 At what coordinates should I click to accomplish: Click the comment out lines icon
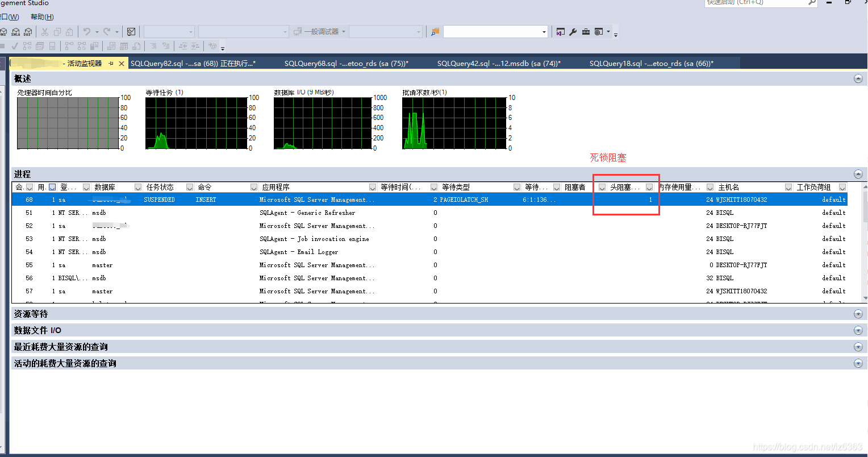[x=154, y=46]
